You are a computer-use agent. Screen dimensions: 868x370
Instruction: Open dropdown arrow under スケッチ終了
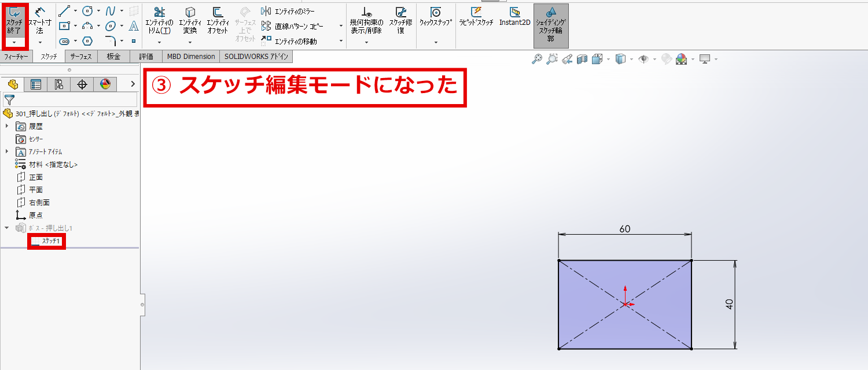14,42
